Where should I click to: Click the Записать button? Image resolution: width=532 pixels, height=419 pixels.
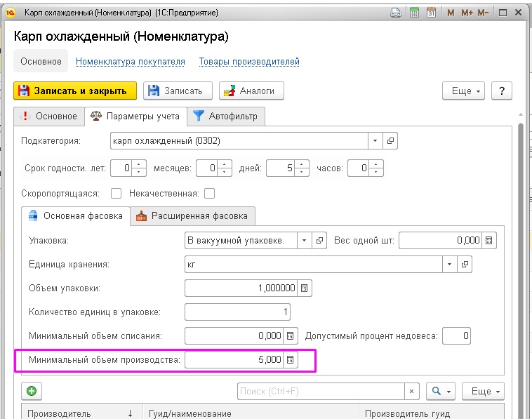(x=178, y=91)
